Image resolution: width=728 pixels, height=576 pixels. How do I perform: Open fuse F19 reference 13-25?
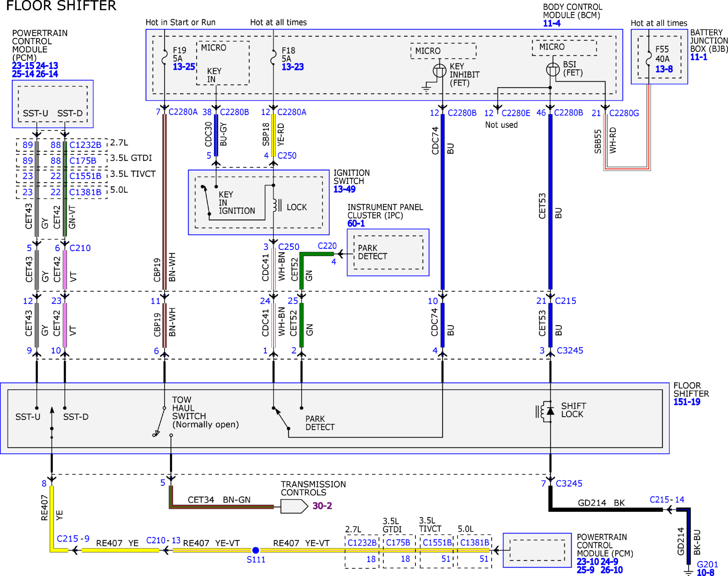[184, 67]
